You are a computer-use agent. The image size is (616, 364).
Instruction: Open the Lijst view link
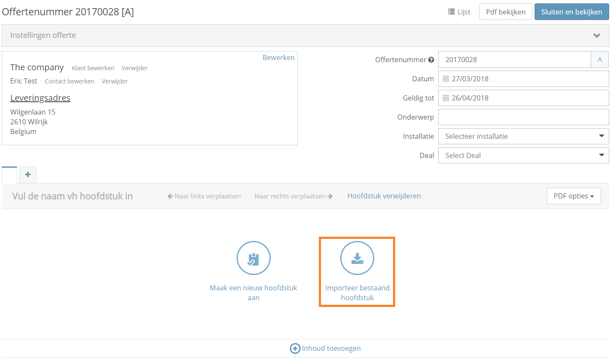459,12
